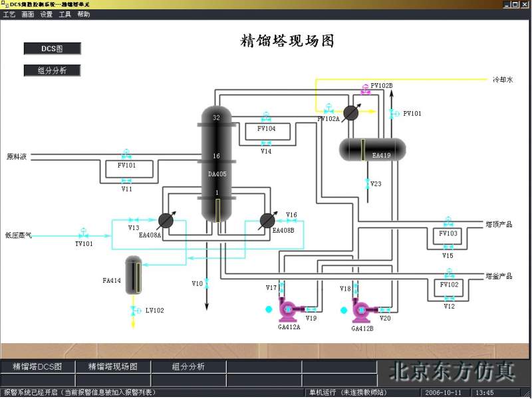Viewport: 532px width, 399px height.
Task: Minimize the DCS simulation window
Action: tap(507, 5)
